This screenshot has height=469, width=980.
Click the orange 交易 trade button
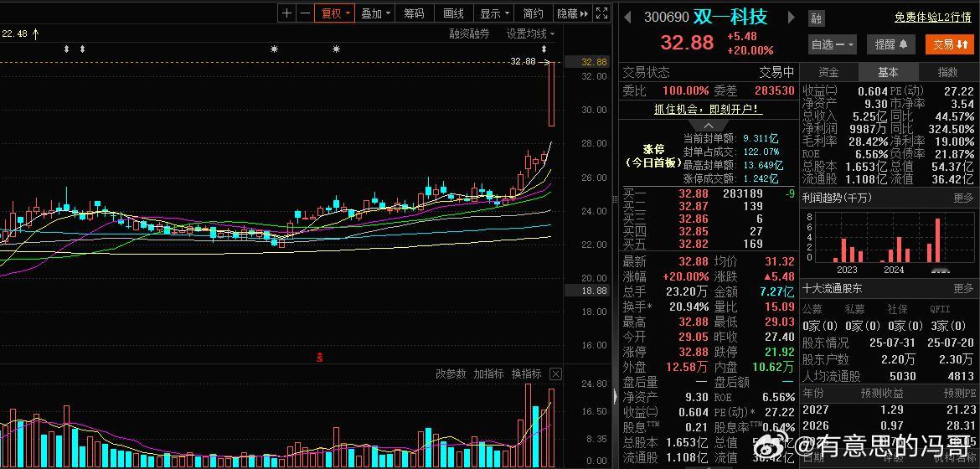pyautogui.click(x=950, y=44)
